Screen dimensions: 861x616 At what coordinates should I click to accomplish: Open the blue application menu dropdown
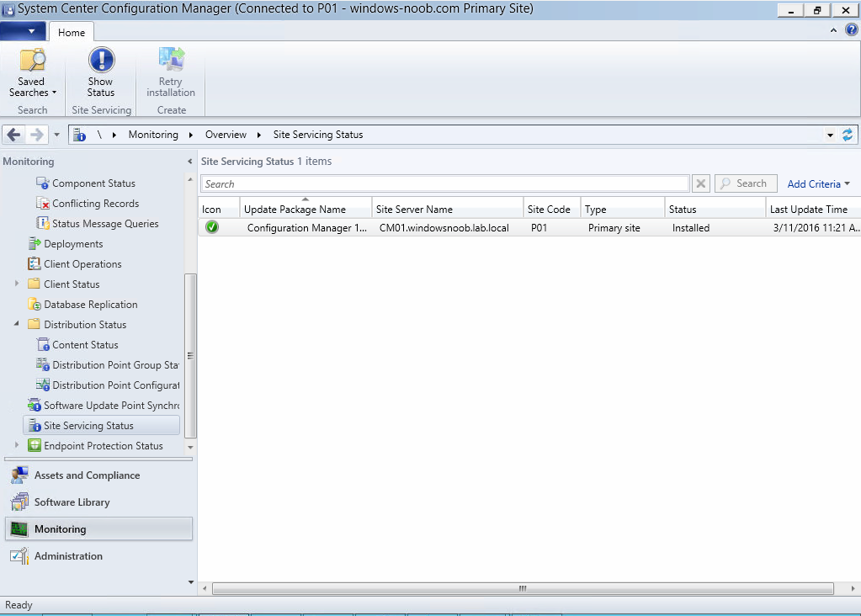tap(23, 31)
